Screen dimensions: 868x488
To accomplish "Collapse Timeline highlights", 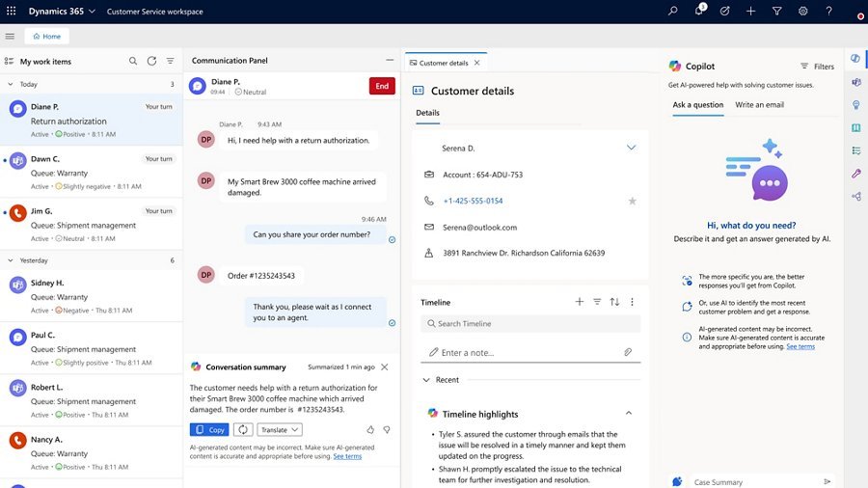I will pyautogui.click(x=628, y=414).
